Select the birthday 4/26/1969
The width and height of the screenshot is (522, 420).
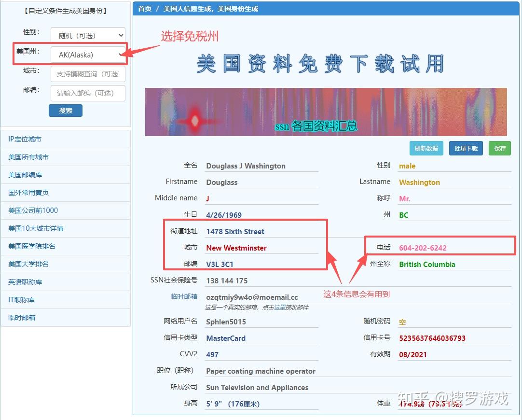pyautogui.click(x=224, y=215)
